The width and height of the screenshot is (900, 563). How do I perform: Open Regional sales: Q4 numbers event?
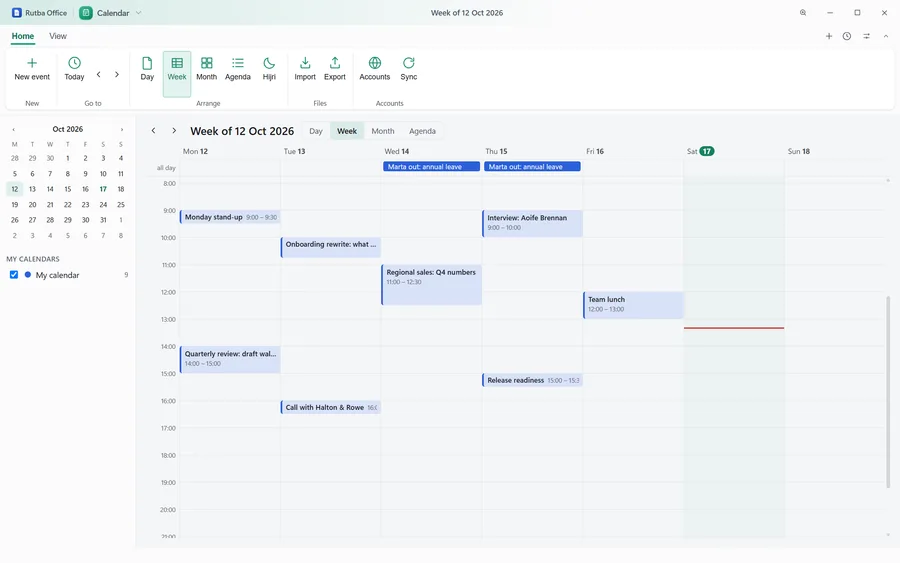(432, 285)
